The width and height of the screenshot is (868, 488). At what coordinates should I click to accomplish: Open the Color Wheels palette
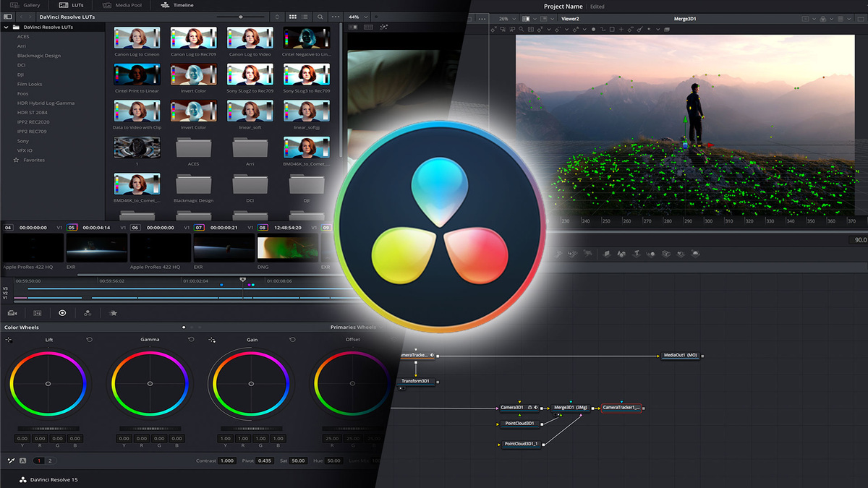click(x=62, y=313)
